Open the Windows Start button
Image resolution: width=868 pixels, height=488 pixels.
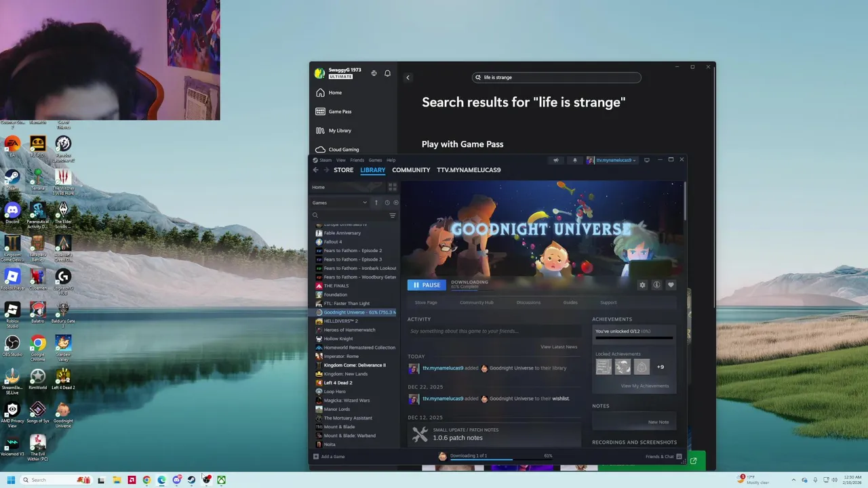tap(12, 480)
